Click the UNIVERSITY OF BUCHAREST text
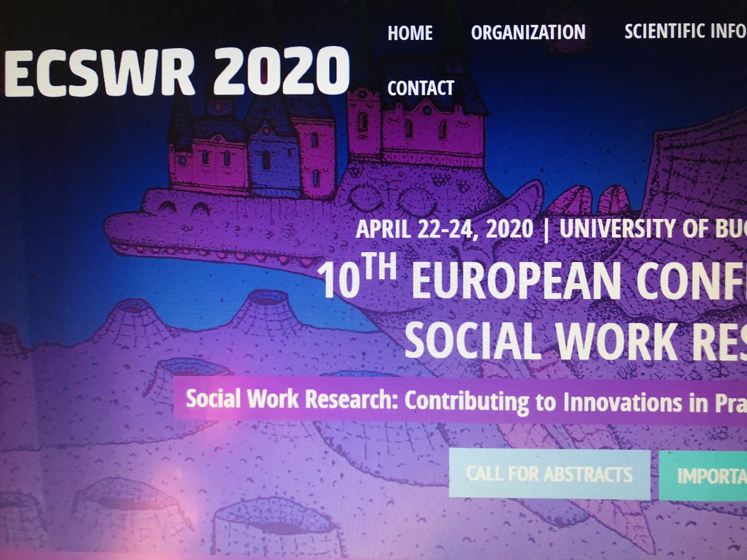The image size is (747, 560). pyautogui.click(x=653, y=229)
